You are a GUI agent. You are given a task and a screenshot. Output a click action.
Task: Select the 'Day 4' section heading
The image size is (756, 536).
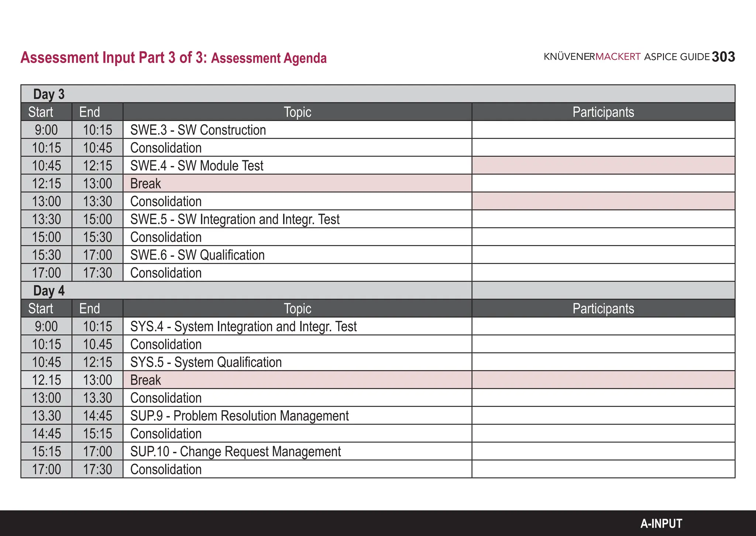(x=49, y=291)
